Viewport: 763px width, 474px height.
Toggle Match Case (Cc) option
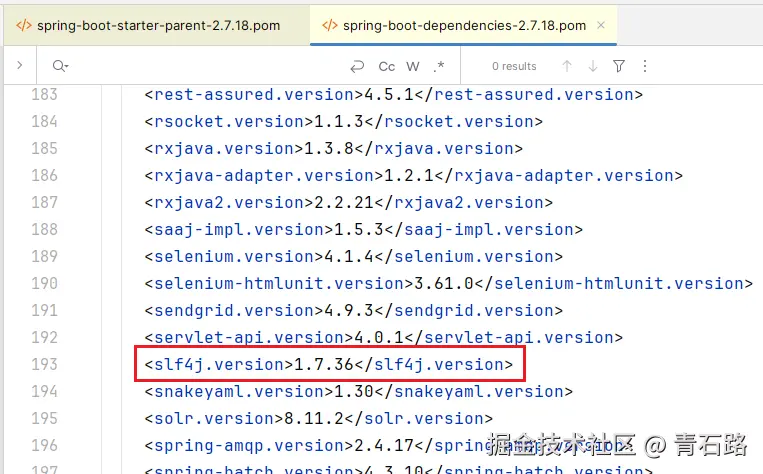coord(386,66)
